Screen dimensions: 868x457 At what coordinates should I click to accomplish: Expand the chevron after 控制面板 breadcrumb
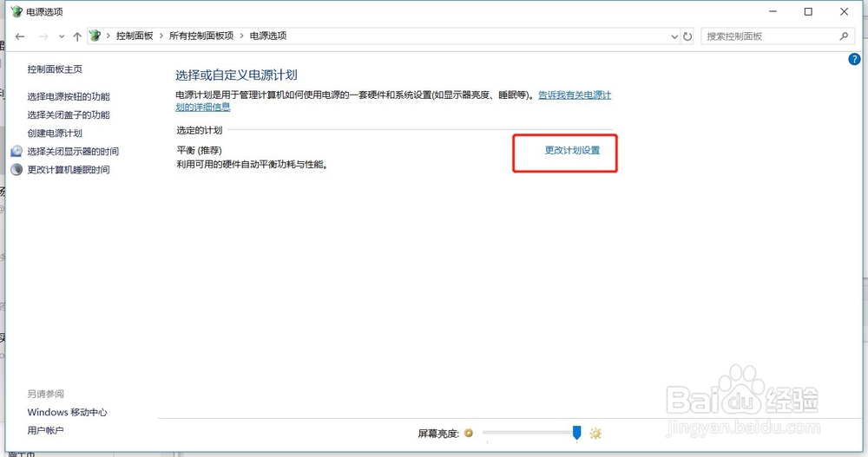point(161,36)
